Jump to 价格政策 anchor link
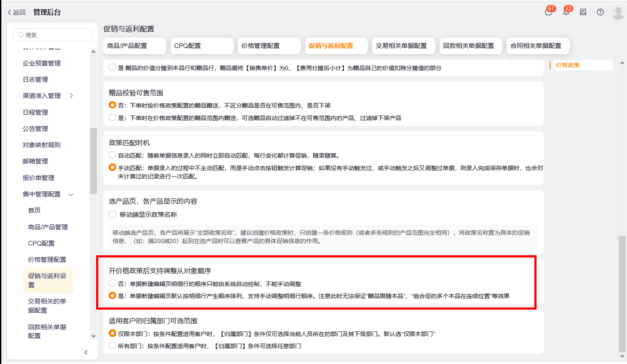The width and height of the screenshot is (627, 364). tap(567, 65)
